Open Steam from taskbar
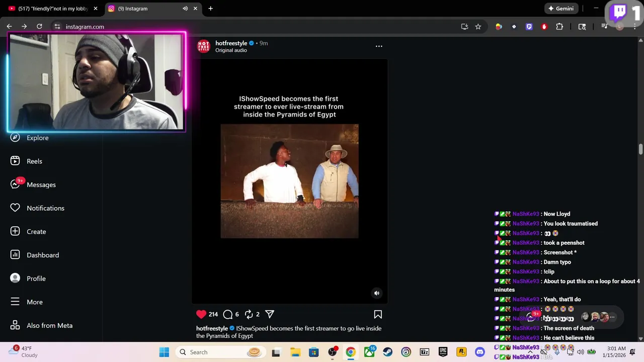The image size is (644, 362). point(387,352)
